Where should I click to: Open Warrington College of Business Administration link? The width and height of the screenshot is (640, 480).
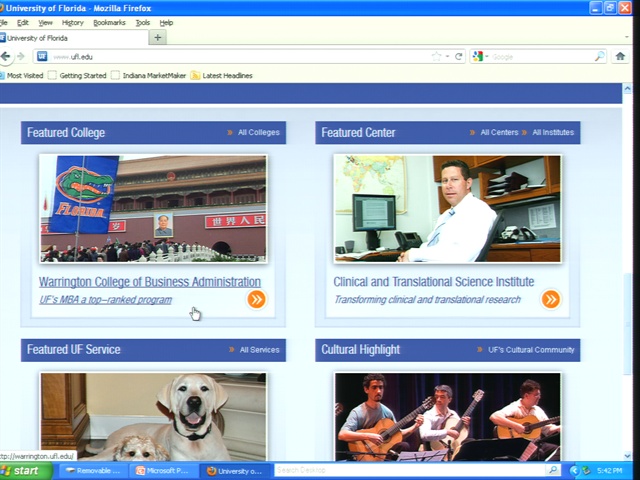pos(150,282)
